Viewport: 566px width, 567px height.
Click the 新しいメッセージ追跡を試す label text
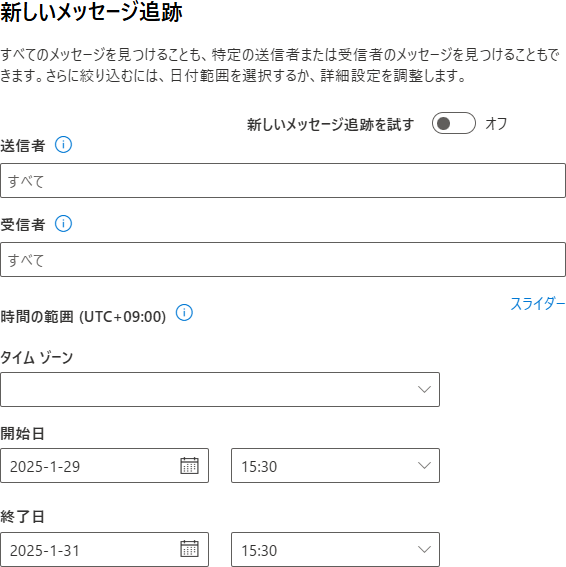tap(331, 124)
